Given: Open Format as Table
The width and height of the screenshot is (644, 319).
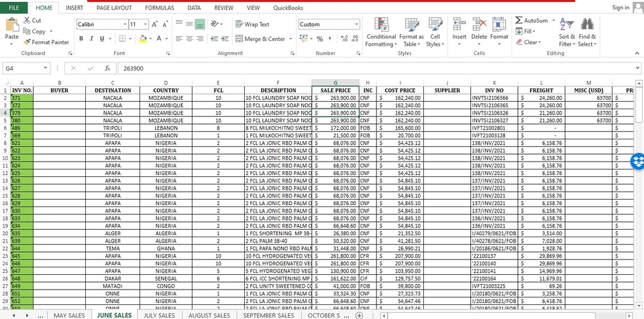Looking at the screenshot, I should 413,32.
